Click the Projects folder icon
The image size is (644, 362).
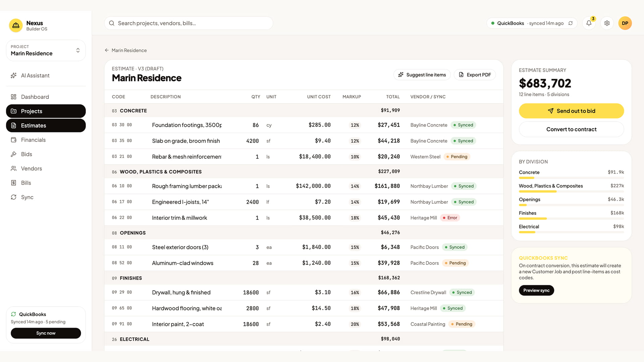14,111
